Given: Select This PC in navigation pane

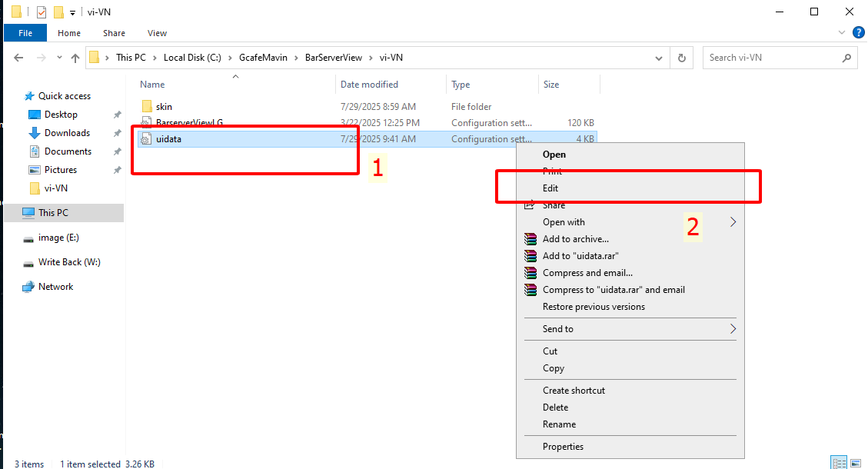Looking at the screenshot, I should [x=64, y=213].
